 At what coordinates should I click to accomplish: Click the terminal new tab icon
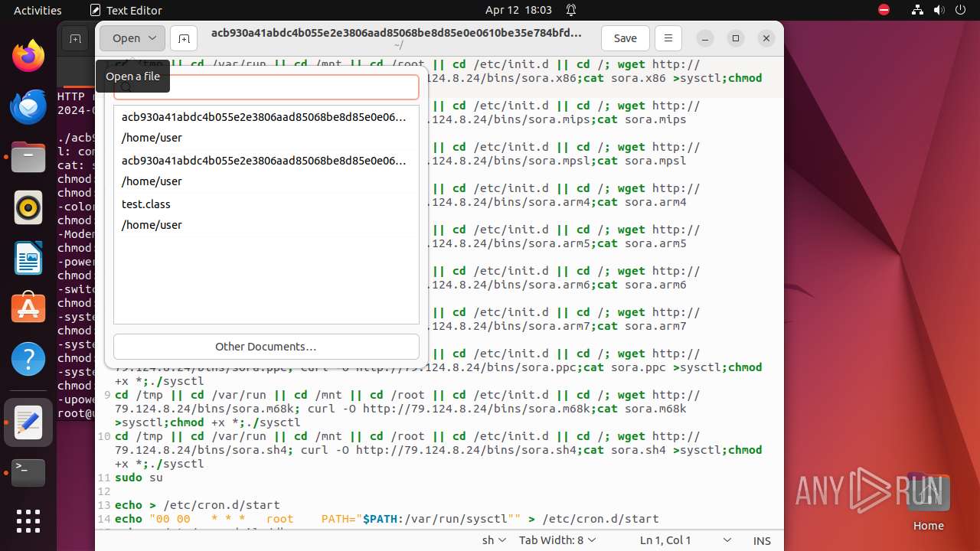[75, 39]
